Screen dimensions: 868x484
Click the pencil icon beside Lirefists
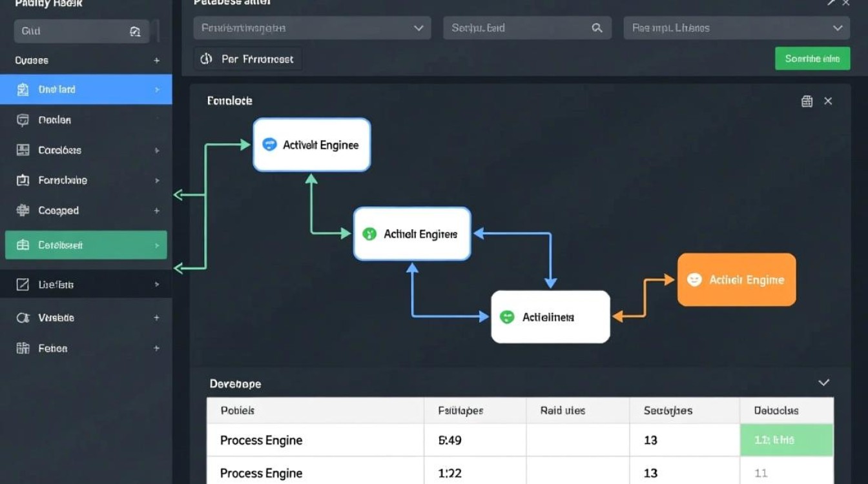[23, 285]
